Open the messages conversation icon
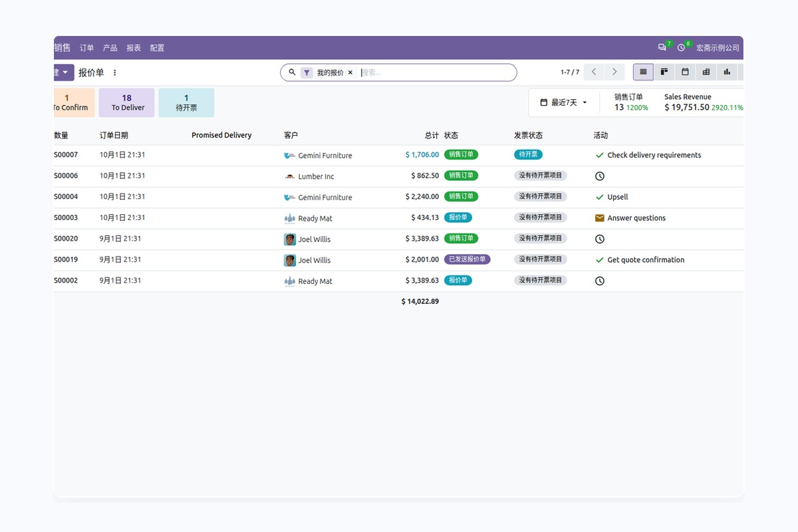This screenshot has width=798, height=532. click(x=662, y=48)
